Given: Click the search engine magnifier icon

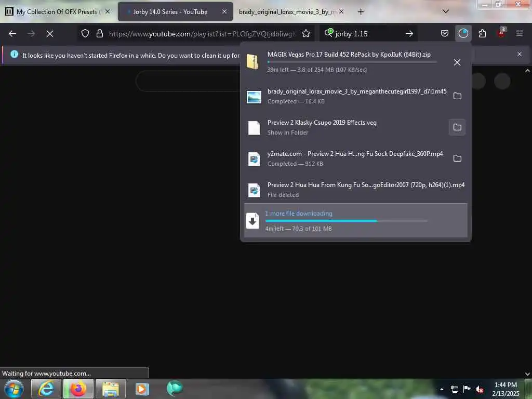Looking at the screenshot, I should 328,33.
